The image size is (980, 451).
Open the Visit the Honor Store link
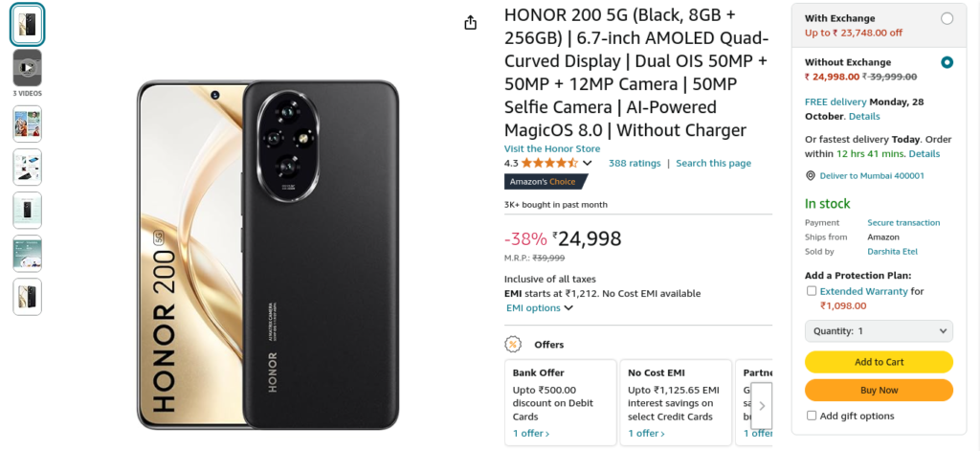[x=552, y=148]
